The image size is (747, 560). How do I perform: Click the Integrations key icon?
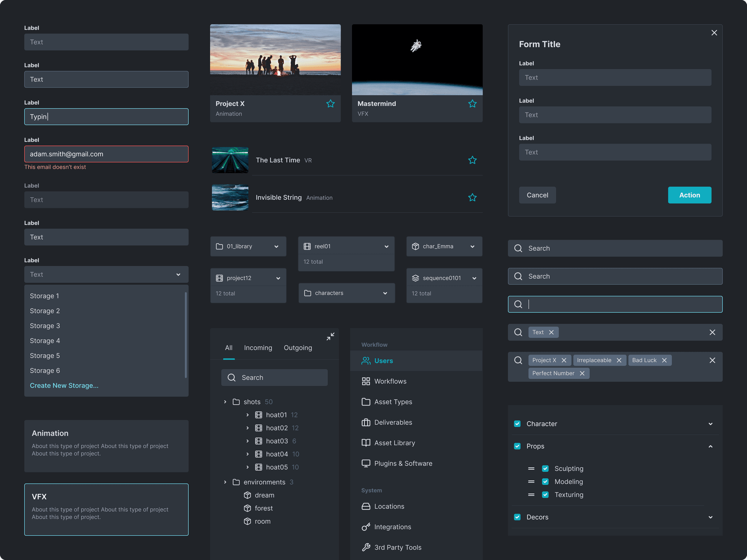pyautogui.click(x=366, y=527)
